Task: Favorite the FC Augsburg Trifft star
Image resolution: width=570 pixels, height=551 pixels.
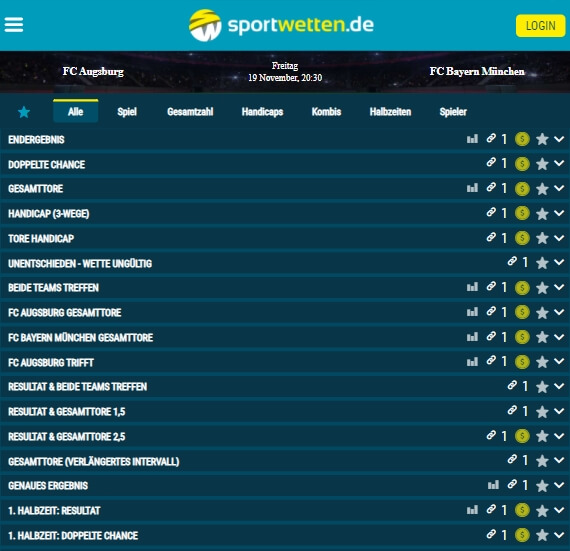Action: tap(542, 362)
